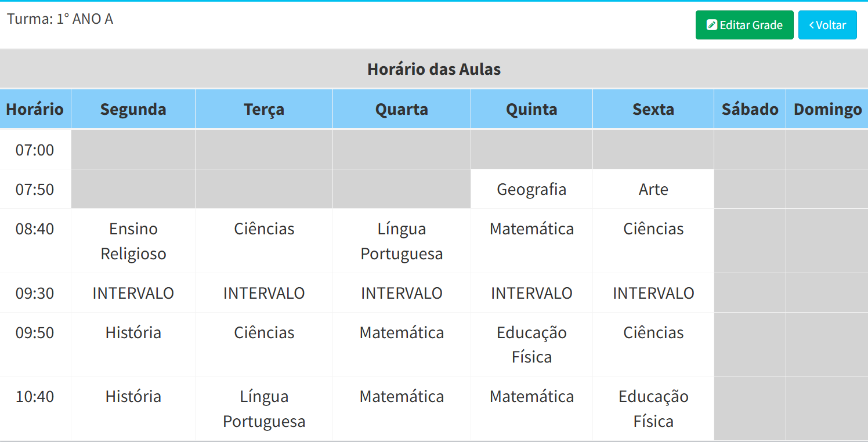Select Segunda's INTERVALO cell
This screenshot has width=868, height=442.
(x=133, y=293)
